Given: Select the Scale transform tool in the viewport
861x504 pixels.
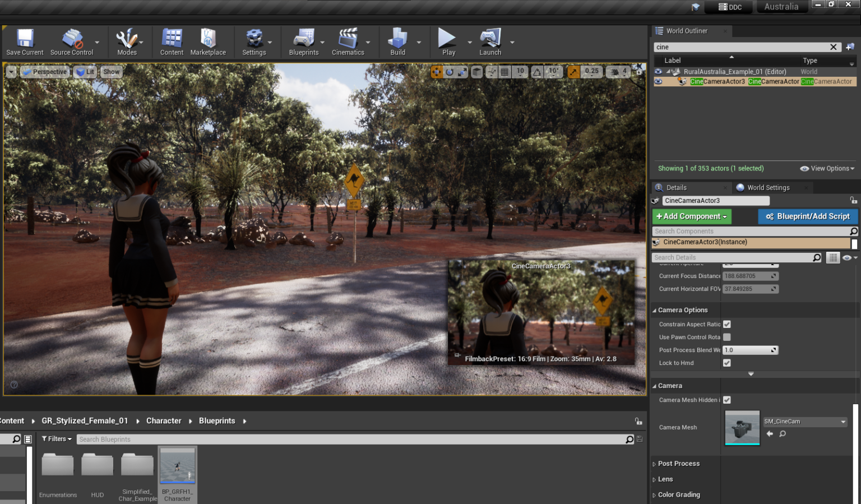Looking at the screenshot, I should [x=462, y=72].
